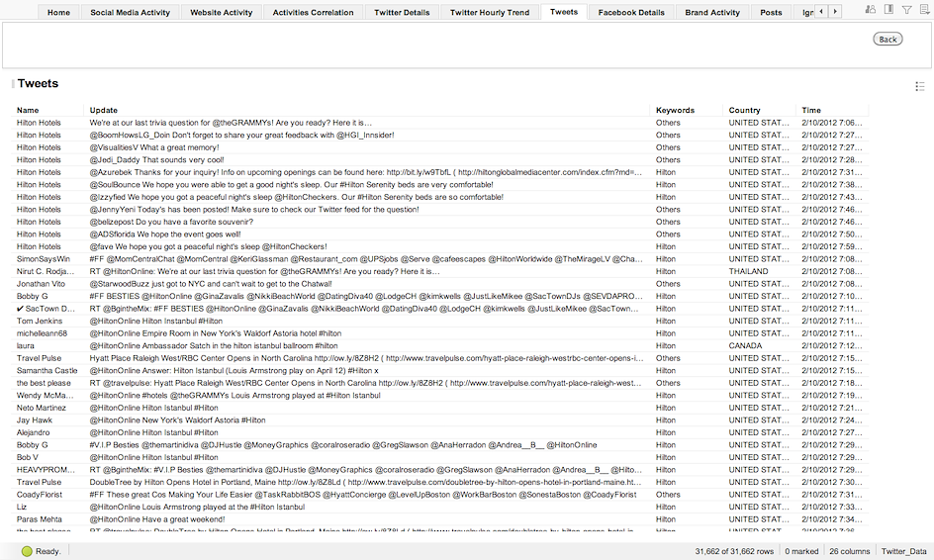Click the 26 columns status entry
The image size is (934, 560).
tap(850, 552)
